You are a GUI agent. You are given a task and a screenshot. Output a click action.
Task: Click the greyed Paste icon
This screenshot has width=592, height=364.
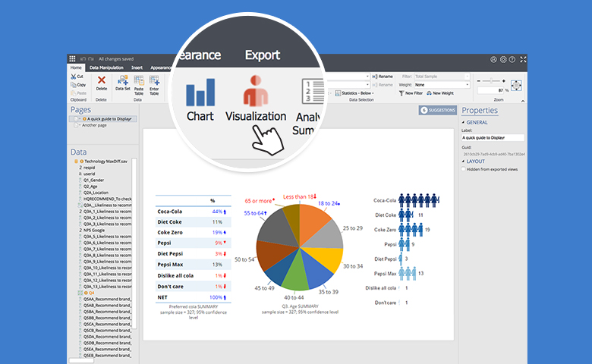pos(74,93)
